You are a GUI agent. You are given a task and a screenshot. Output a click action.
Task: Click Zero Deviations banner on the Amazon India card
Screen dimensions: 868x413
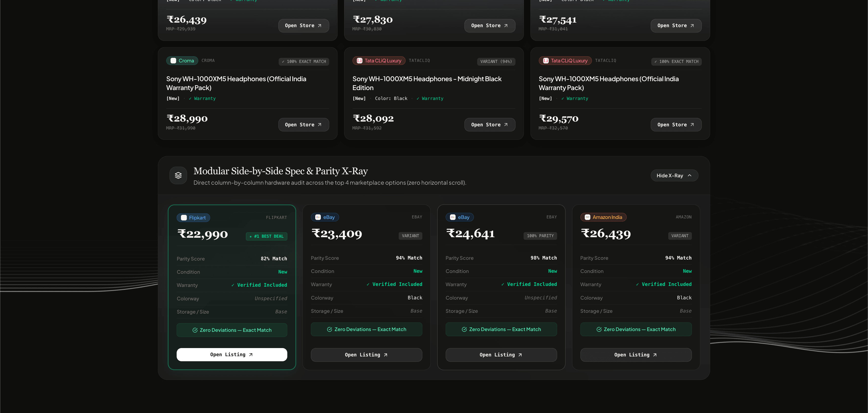(636, 330)
